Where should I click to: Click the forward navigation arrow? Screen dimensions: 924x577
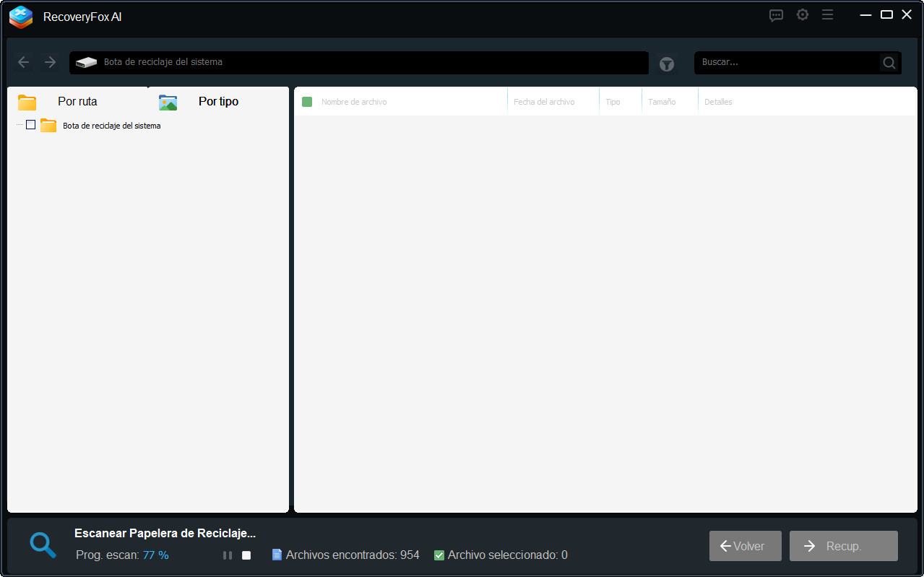click(50, 62)
